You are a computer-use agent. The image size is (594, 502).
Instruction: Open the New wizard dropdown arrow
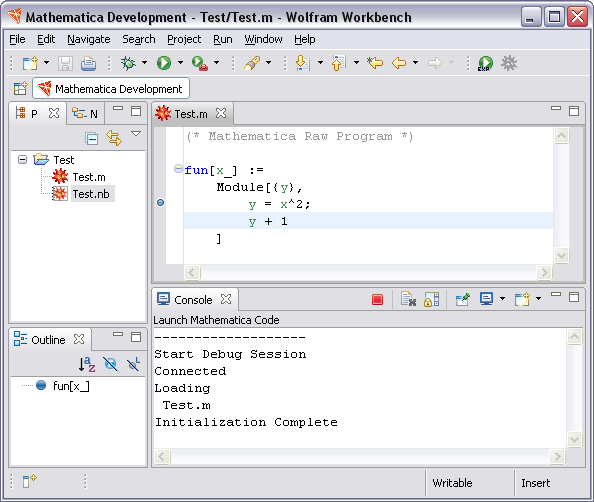point(46,63)
